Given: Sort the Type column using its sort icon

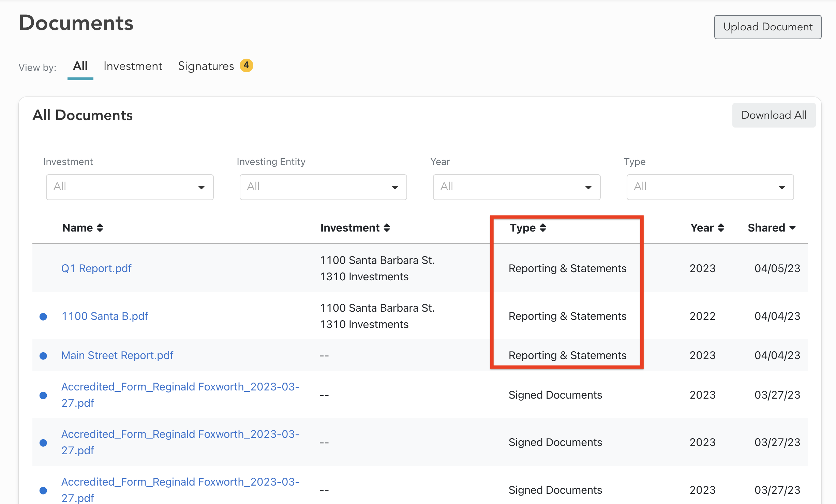Looking at the screenshot, I should click(x=543, y=227).
